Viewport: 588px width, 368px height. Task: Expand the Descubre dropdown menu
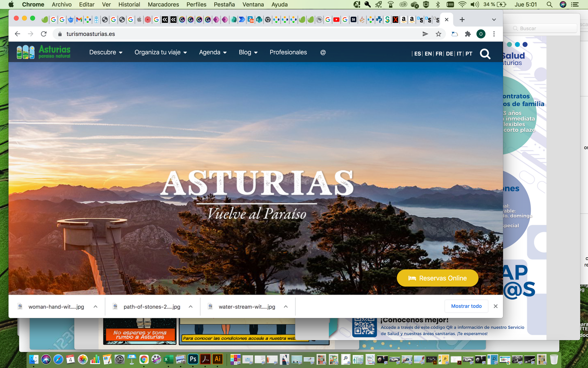tap(106, 52)
